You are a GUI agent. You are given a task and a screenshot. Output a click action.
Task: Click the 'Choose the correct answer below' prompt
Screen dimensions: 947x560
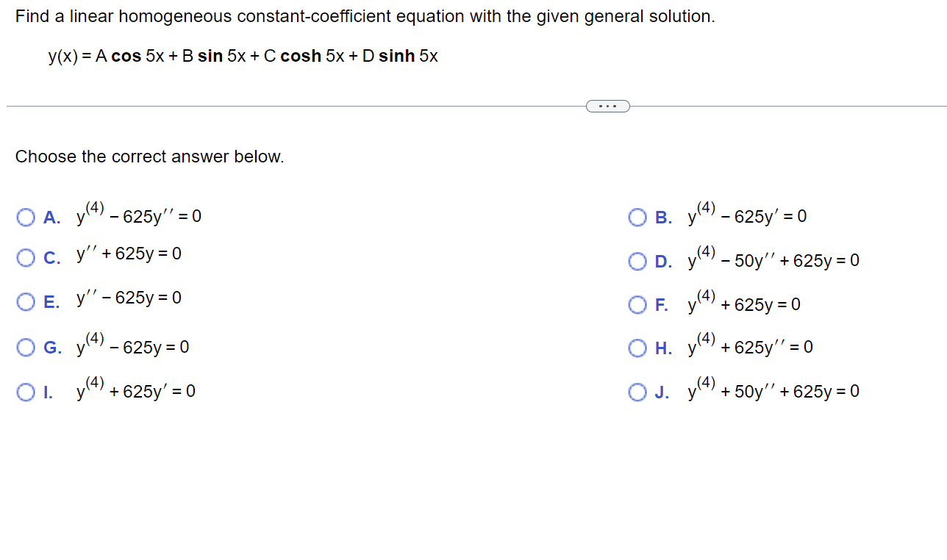pos(150,157)
